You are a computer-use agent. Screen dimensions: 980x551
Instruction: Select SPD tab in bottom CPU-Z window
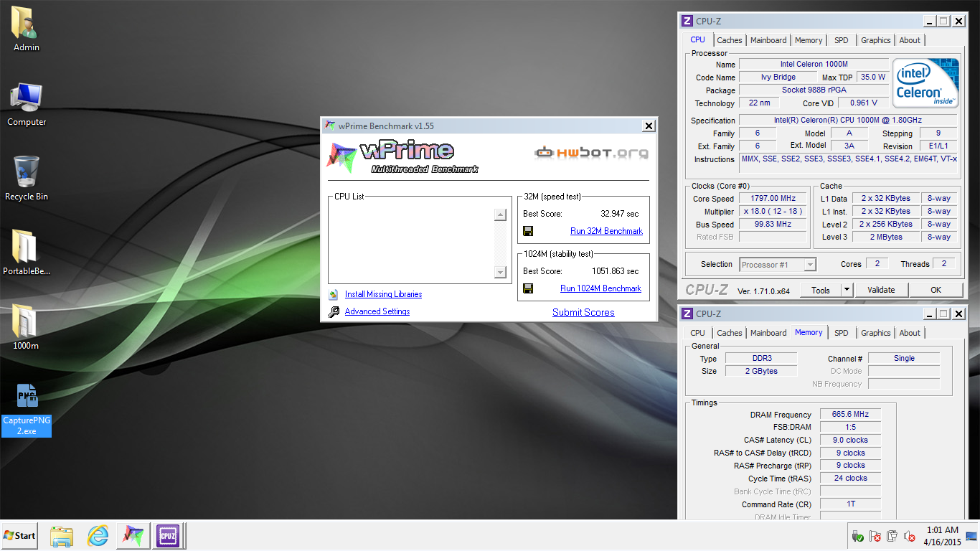pos(842,333)
